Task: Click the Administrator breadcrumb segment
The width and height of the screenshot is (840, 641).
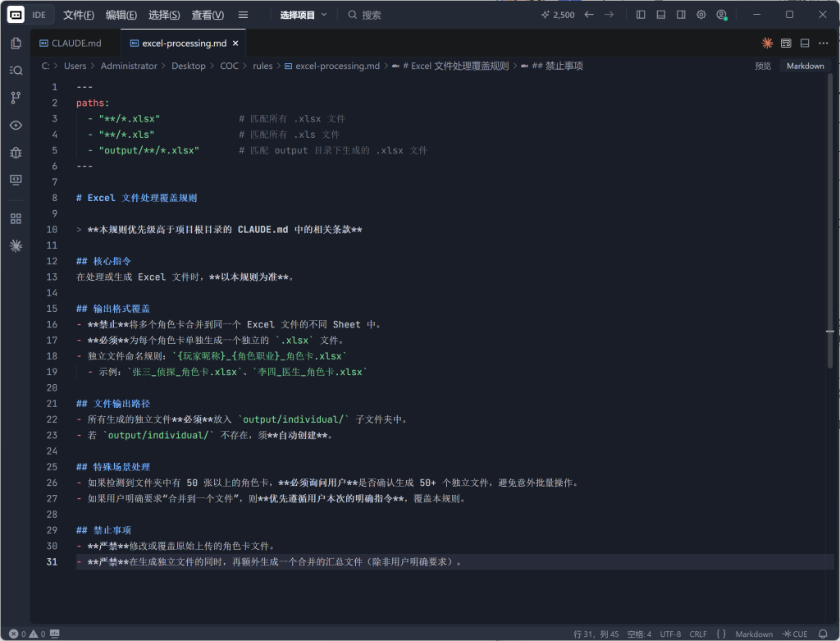Action: coord(129,66)
